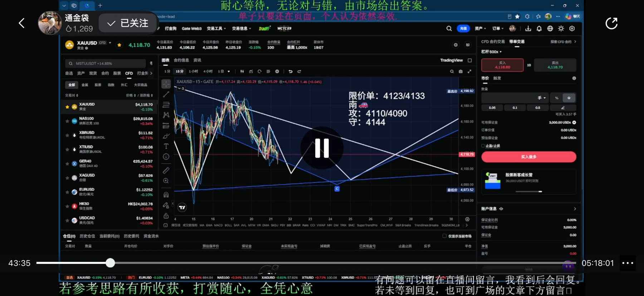The image size is (644, 296).
Task: Toggle the magnet snap mode icon
Action: [x=166, y=195]
